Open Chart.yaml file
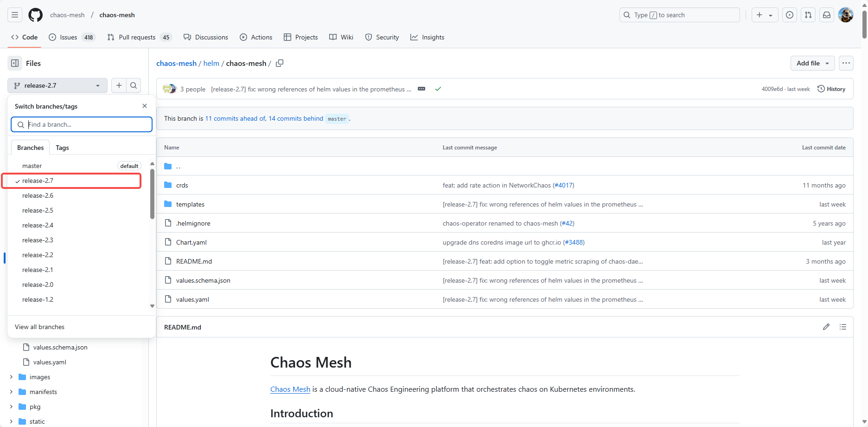 click(x=191, y=242)
